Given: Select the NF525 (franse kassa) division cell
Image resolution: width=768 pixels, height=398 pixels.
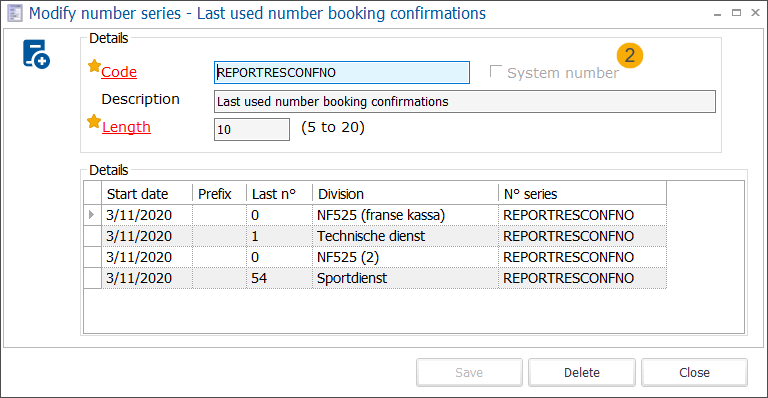Looking at the screenshot, I should pyautogui.click(x=406, y=215).
